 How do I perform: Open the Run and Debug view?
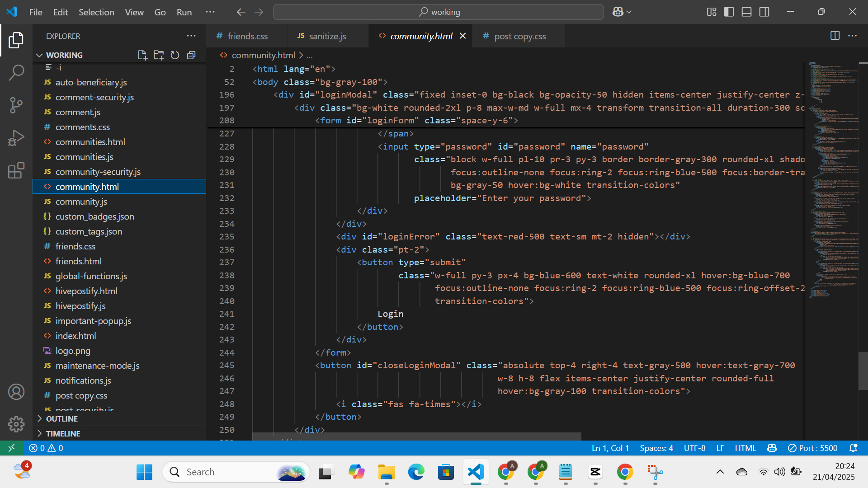pos(16,138)
